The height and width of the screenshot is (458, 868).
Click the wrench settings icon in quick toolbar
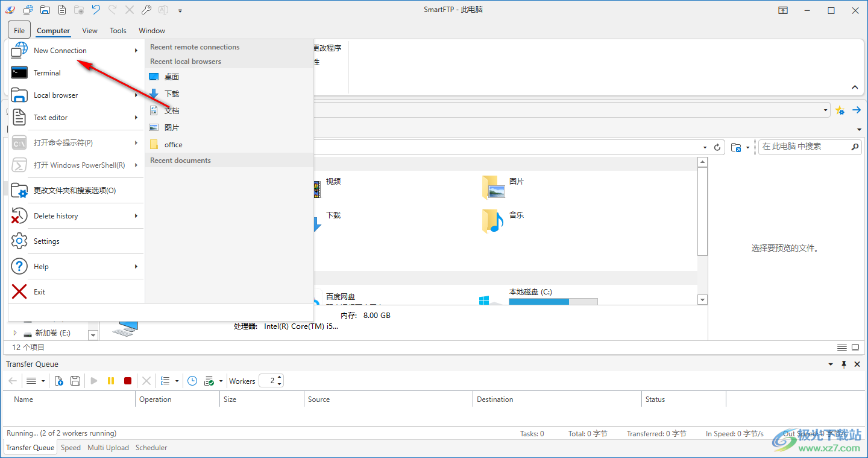click(146, 10)
